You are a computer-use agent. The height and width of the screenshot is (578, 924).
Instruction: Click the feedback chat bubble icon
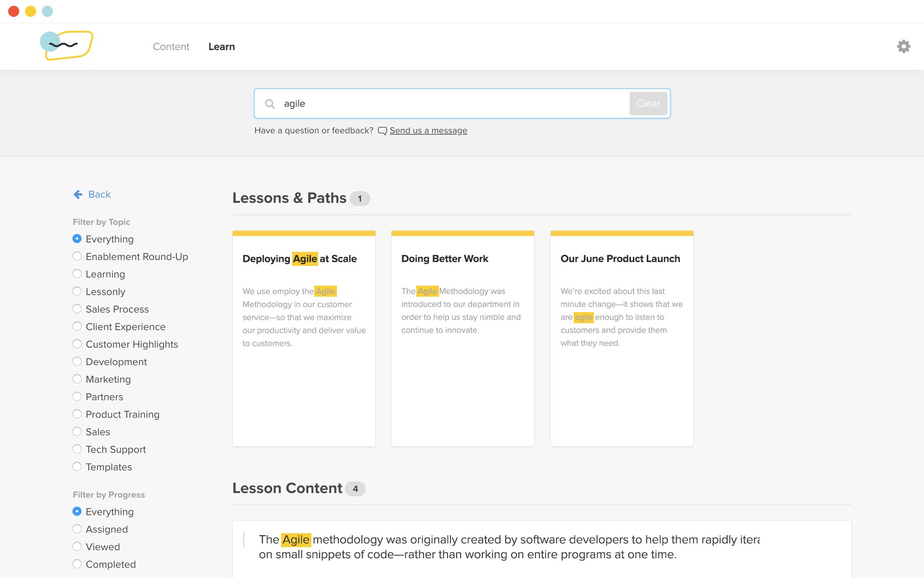pyautogui.click(x=383, y=131)
